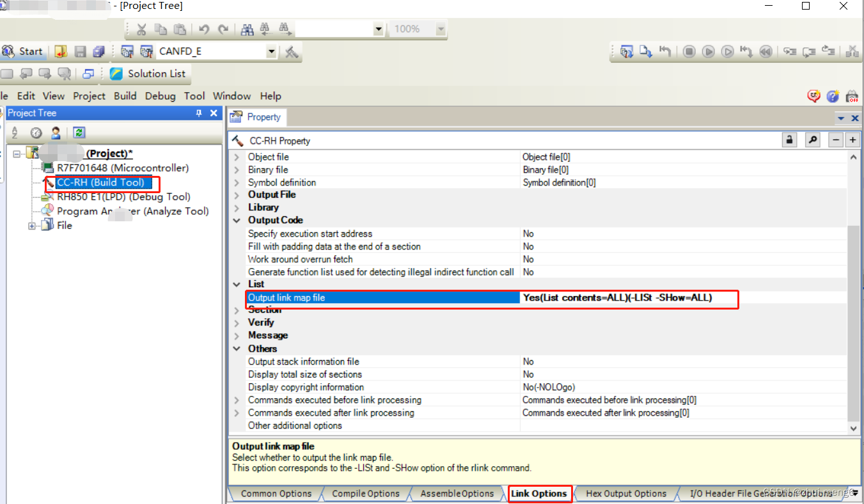The image size is (864, 504).
Task: Click the Disconnect from debug tool icon
Action: [x=852, y=51]
